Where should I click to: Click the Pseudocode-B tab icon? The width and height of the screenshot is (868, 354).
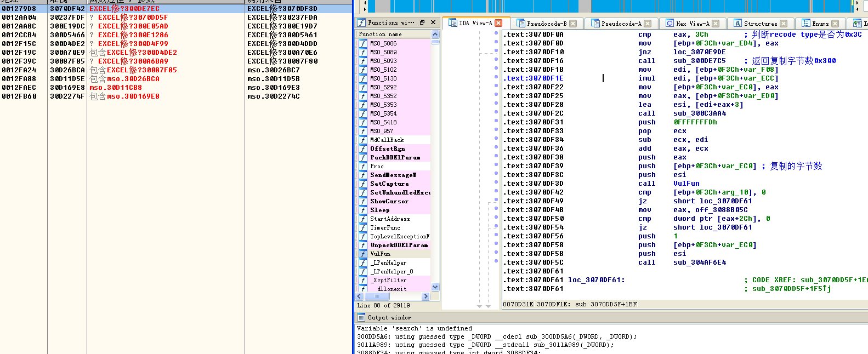tap(521, 24)
